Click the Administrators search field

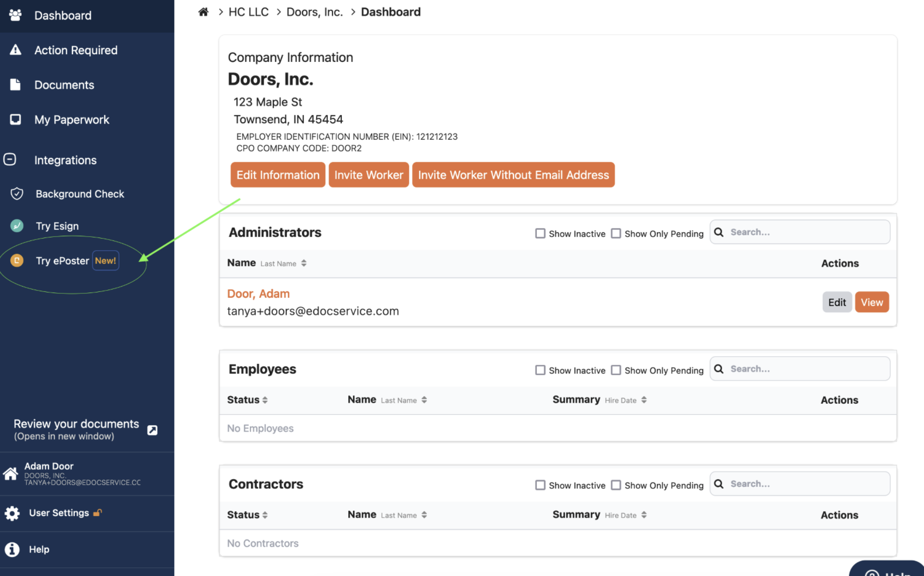800,232
